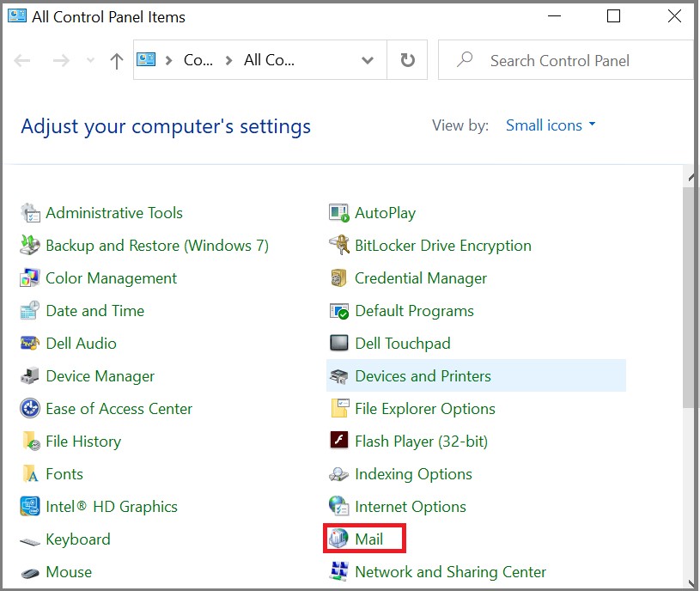This screenshot has height=591, width=700.
Task: Open the Administrative Tools icon
Action: pyautogui.click(x=30, y=213)
